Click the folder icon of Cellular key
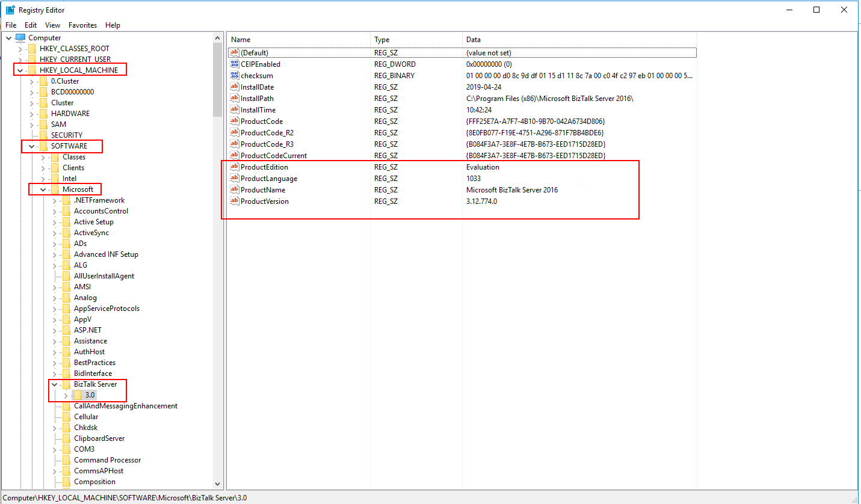This screenshot has height=504, width=861. tap(66, 417)
